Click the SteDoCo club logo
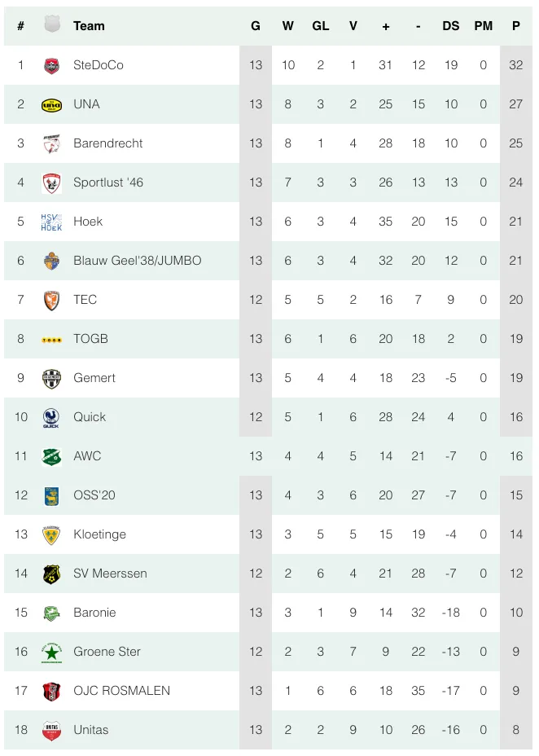The height and width of the screenshot is (756, 539). 51,65
